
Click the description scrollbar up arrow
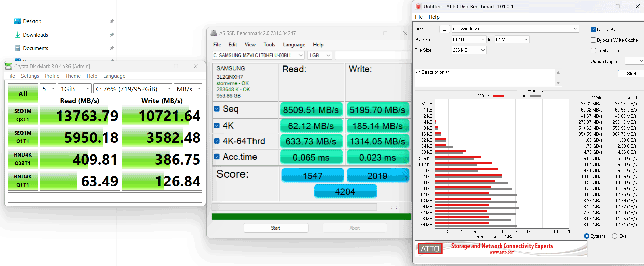coord(558,72)
